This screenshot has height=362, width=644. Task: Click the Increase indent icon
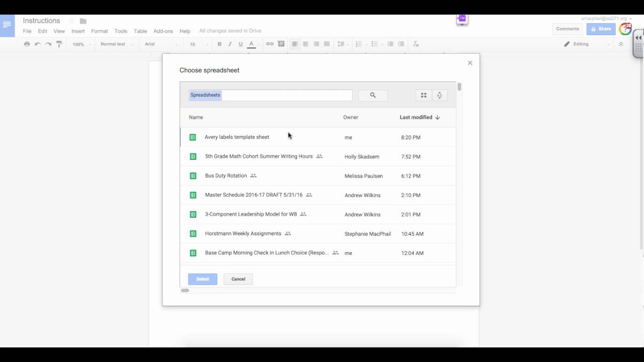click(401, 44)
